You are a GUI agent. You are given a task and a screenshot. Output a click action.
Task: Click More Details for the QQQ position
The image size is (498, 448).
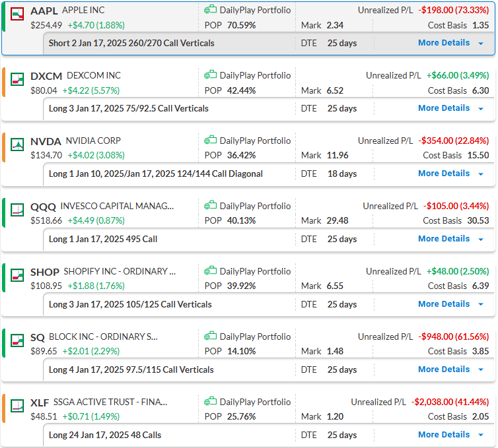click(x=444, y=239)
